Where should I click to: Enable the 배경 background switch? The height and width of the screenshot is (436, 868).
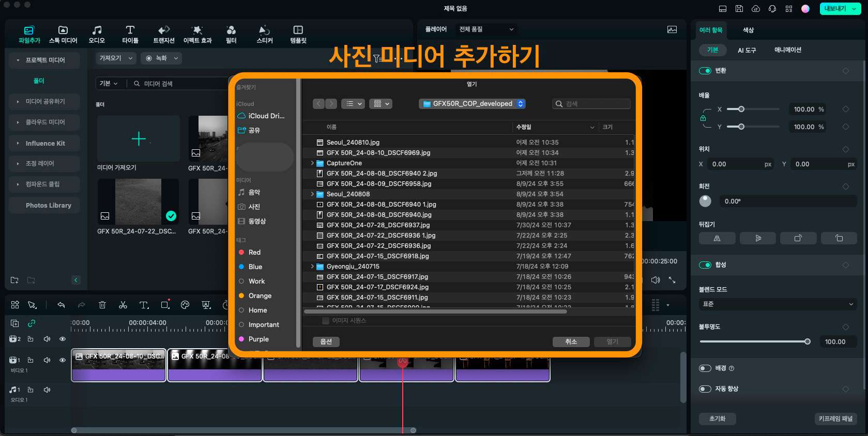coord(705,368)
